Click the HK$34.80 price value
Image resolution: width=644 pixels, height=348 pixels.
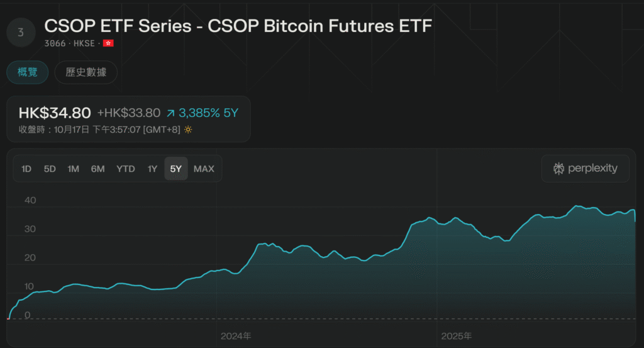coord(55,113)
